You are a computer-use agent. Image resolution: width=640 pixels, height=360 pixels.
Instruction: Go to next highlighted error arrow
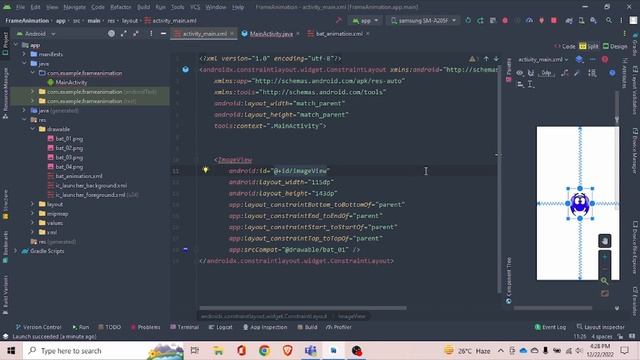[x=496, y=59]
